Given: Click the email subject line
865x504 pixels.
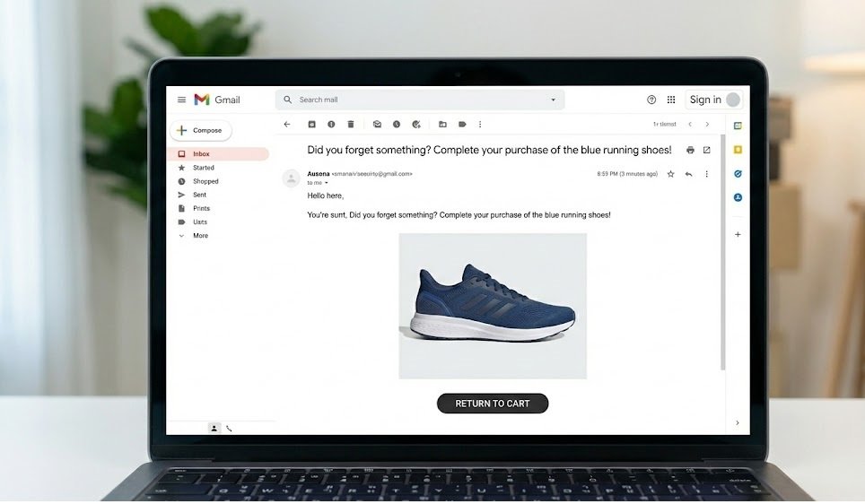Looking at the screenshot, I should point(489,150).
